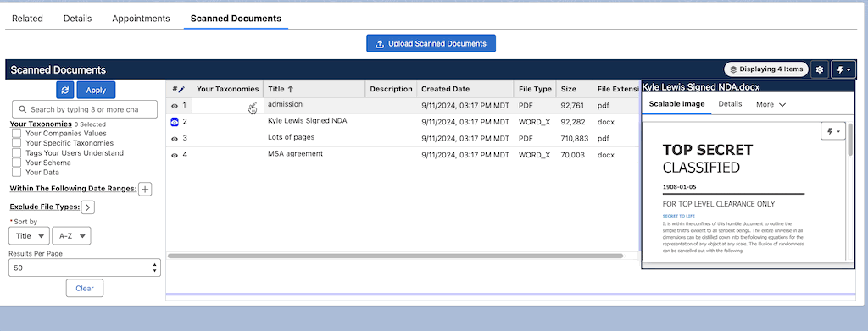Open the A-Z sort order dropdown

(x=71, y=236)
